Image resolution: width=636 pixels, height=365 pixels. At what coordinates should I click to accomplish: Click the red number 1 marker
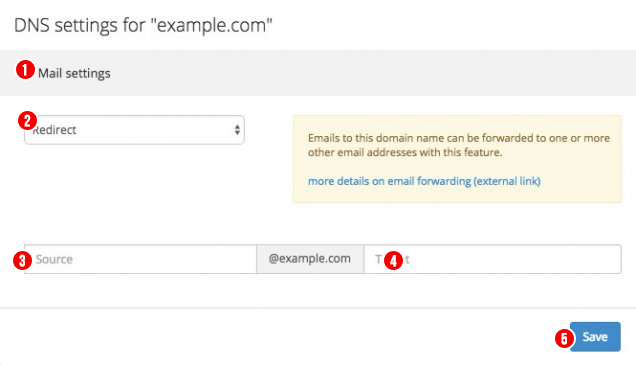[x=25, y=70]
